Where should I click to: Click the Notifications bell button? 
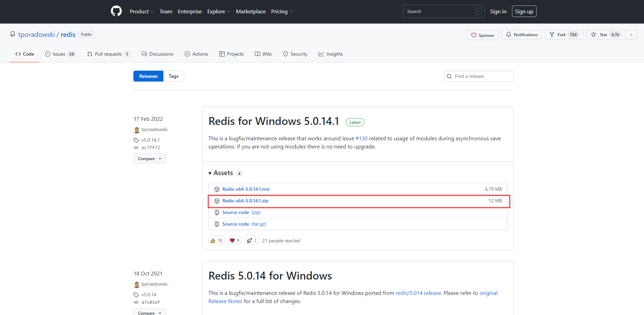(x=522, y=34)
